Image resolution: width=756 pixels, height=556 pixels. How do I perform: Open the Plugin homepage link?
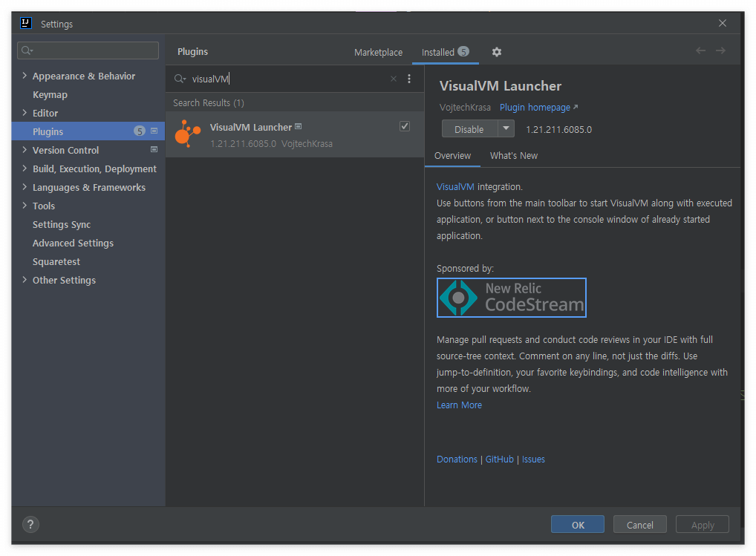point(538,107)
